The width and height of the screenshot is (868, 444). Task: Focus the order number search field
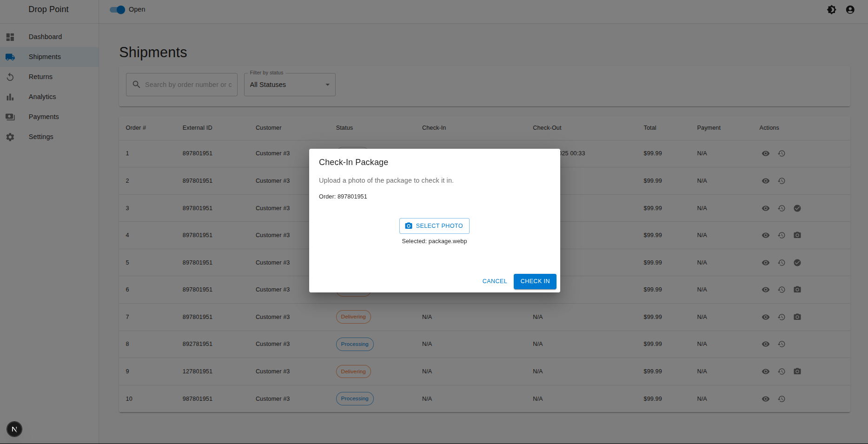coord(188,85)
